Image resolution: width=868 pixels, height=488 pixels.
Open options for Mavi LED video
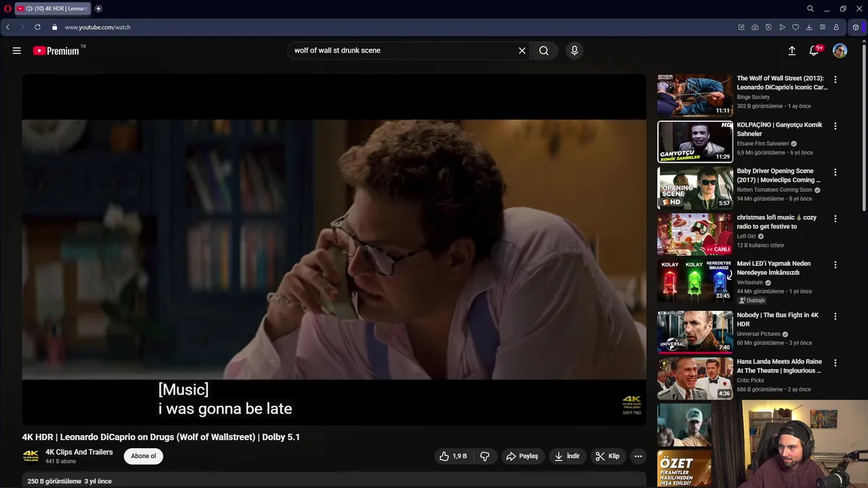tap(835, 265)
